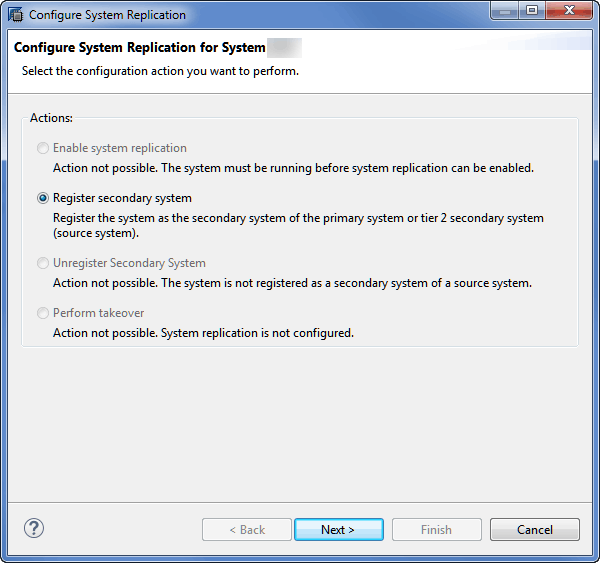Screen dimensions: 600x563
Task: Click the help question mark icon
Action: pos(33,529)
